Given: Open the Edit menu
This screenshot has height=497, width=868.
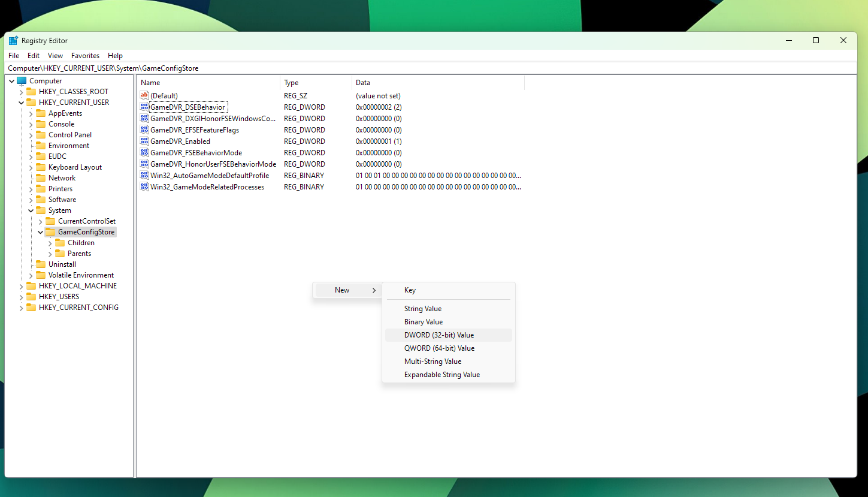Looking at the screenshot, I should 34,56.
